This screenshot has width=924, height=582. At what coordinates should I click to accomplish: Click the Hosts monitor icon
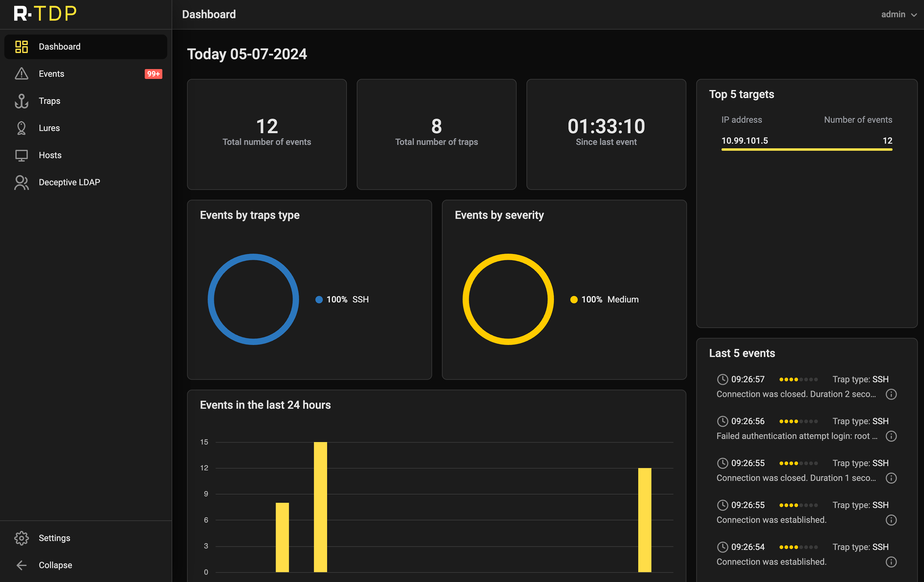pos(22,155)
